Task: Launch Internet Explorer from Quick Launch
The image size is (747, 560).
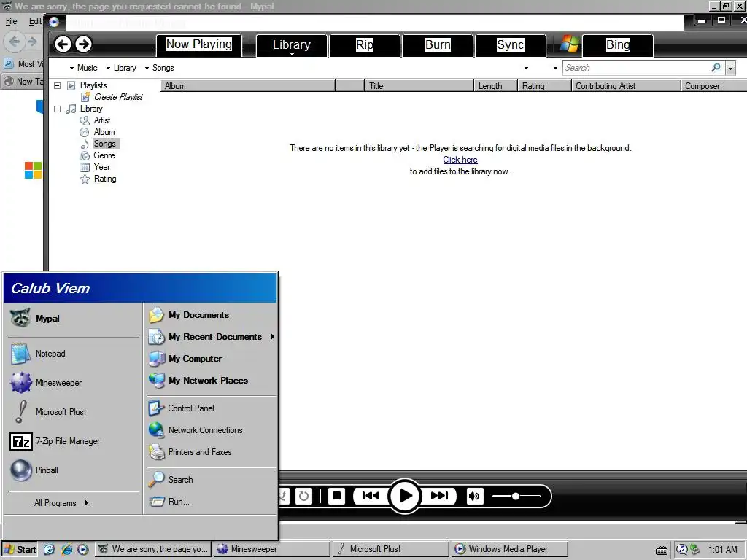Action: pos(66,550)
